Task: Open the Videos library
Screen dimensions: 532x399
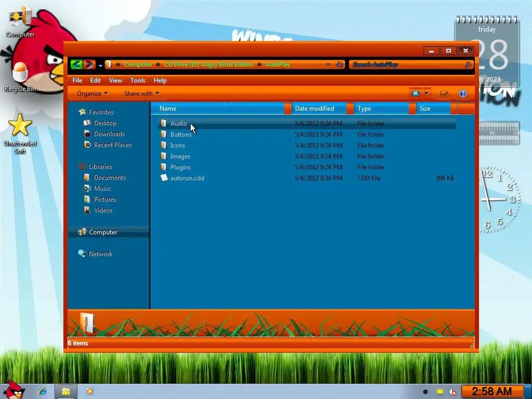Action: click(x=103, y=210)
